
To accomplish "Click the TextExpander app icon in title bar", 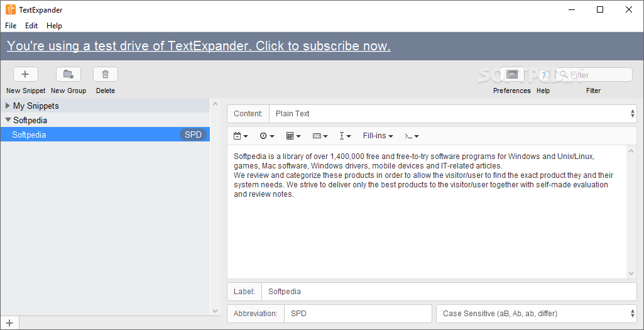I will 10,9.
